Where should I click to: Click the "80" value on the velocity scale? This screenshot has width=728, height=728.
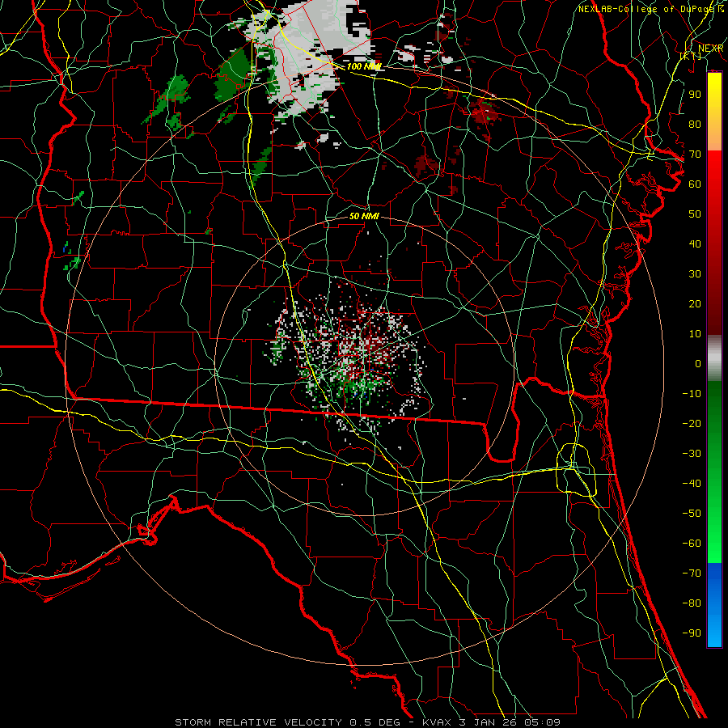695,124
